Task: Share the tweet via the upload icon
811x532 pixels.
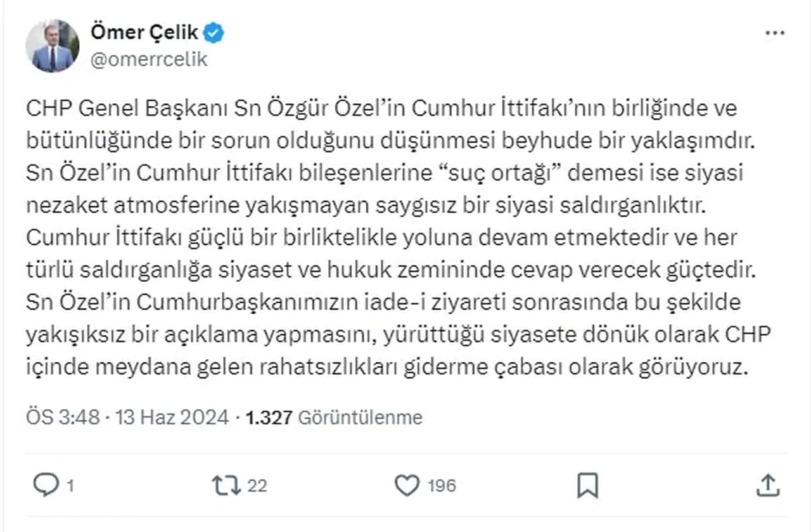Action: [x=769, y=486]
